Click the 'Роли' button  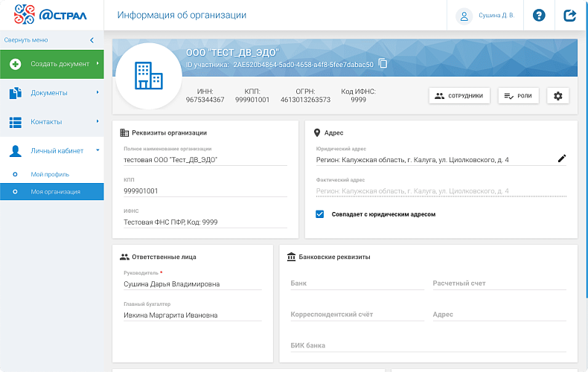(517, 95)
